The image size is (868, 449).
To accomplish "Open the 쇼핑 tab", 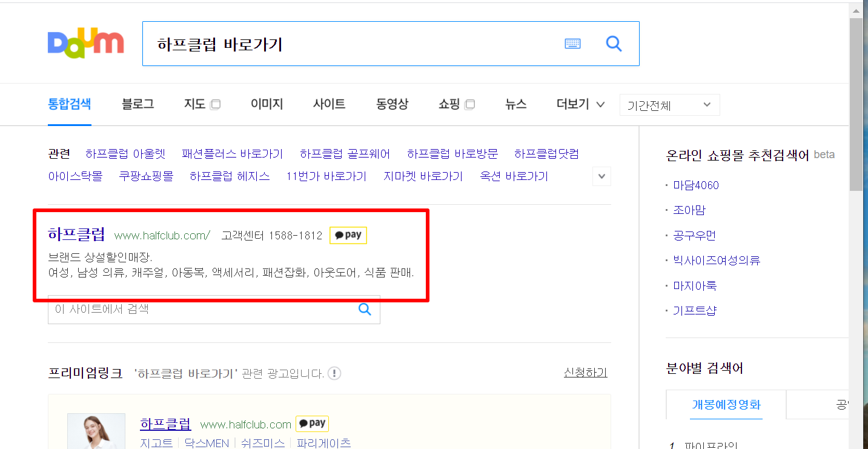I will 449,104.
